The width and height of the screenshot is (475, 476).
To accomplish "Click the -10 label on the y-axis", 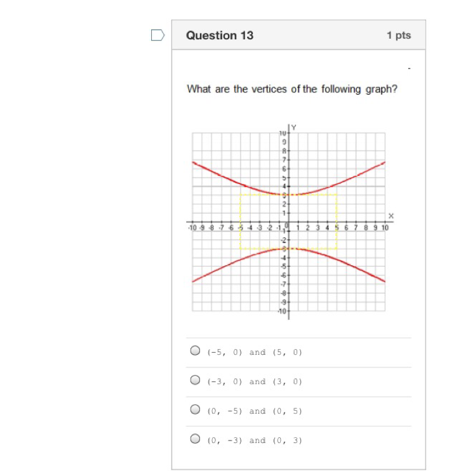I will click(x=283, y=312).
